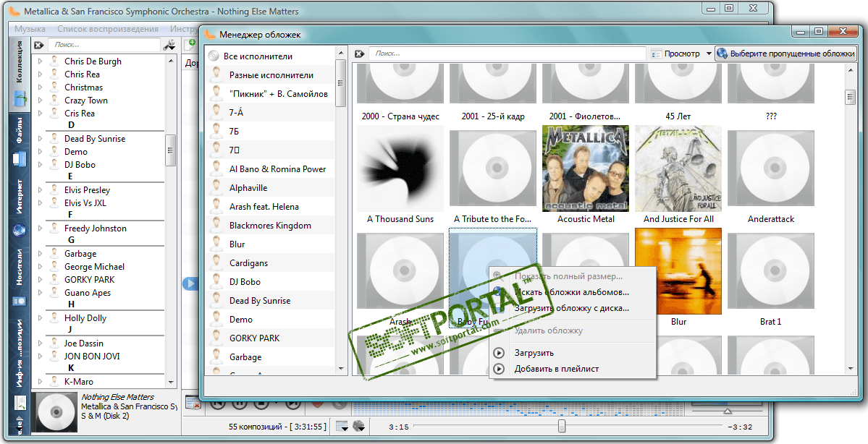This screenshot has width=868, height=444.
Task: Focus the collection search field in main window
Action: click(x=104, y=45)
